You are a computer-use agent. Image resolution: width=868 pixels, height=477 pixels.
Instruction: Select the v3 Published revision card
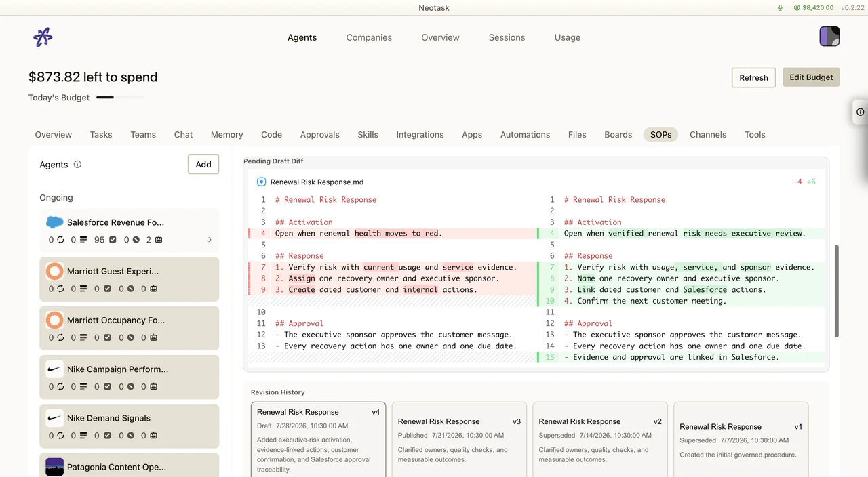point(459,440)
